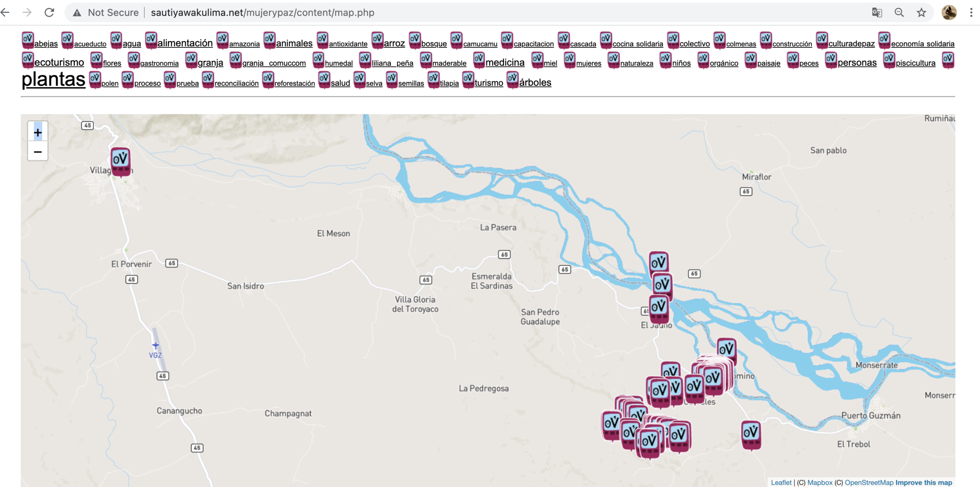The height and width of the screenshot is (487, 980).
Task: Open the Chrome three-dot menu
Action: click(971, 12)
